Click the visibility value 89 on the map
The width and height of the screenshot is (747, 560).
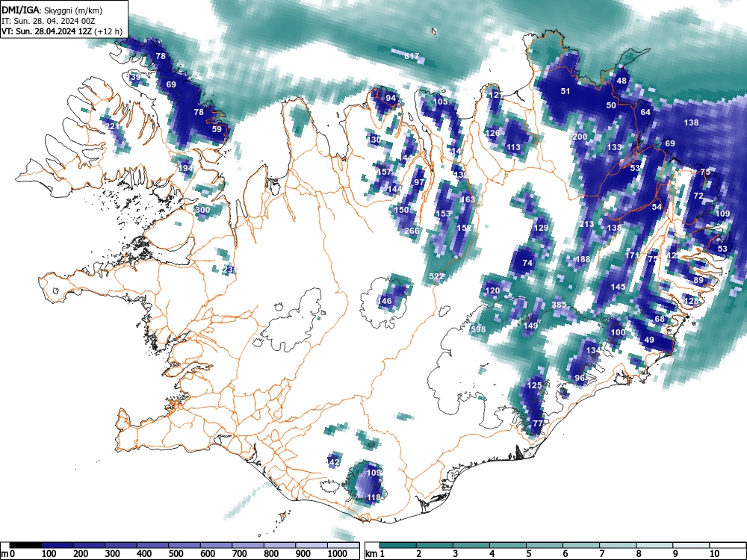pyautogui.click(x=698, y=280)
